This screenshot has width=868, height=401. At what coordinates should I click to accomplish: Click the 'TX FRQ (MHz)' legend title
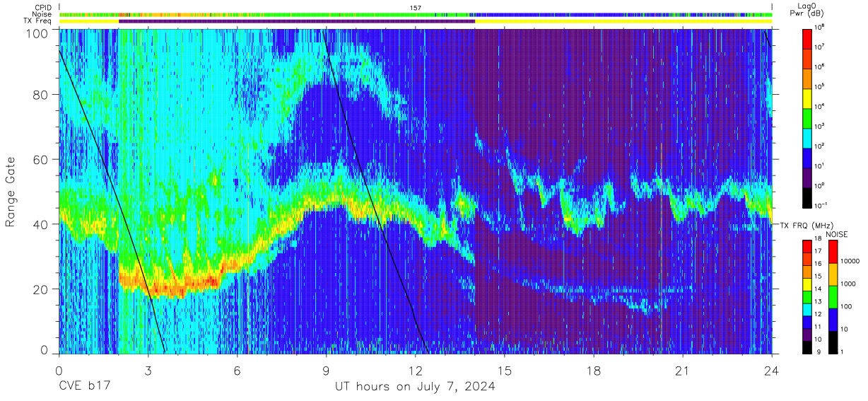[807, 225]
